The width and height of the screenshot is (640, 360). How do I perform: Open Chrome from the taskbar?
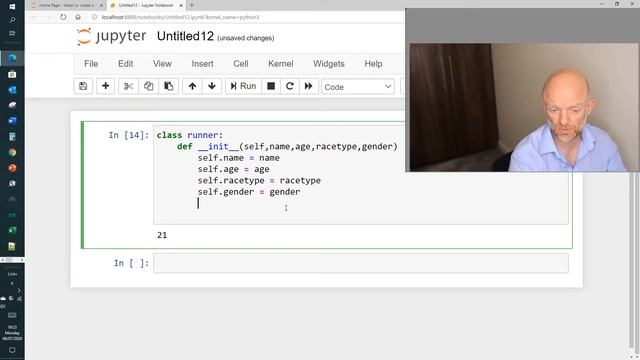[x=12, y=152]
